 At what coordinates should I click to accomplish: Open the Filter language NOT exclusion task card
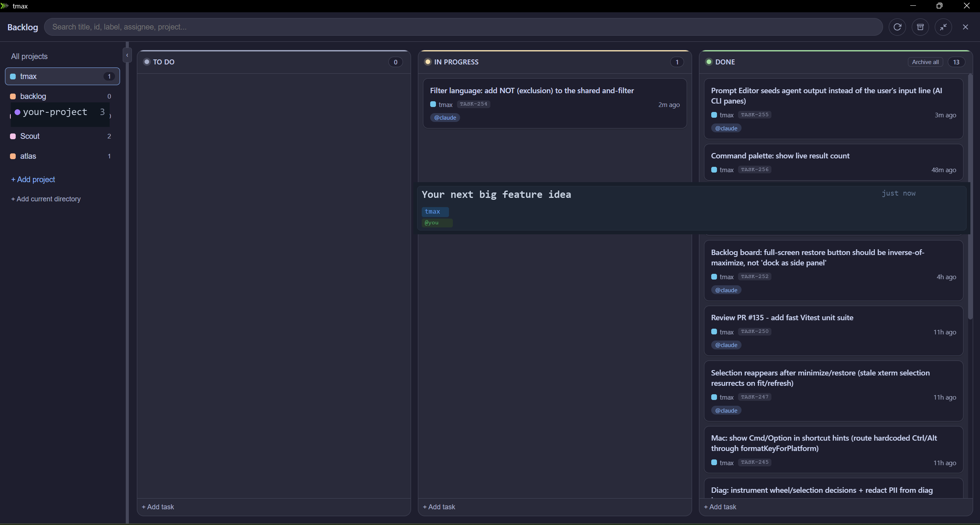pos(555,104)
